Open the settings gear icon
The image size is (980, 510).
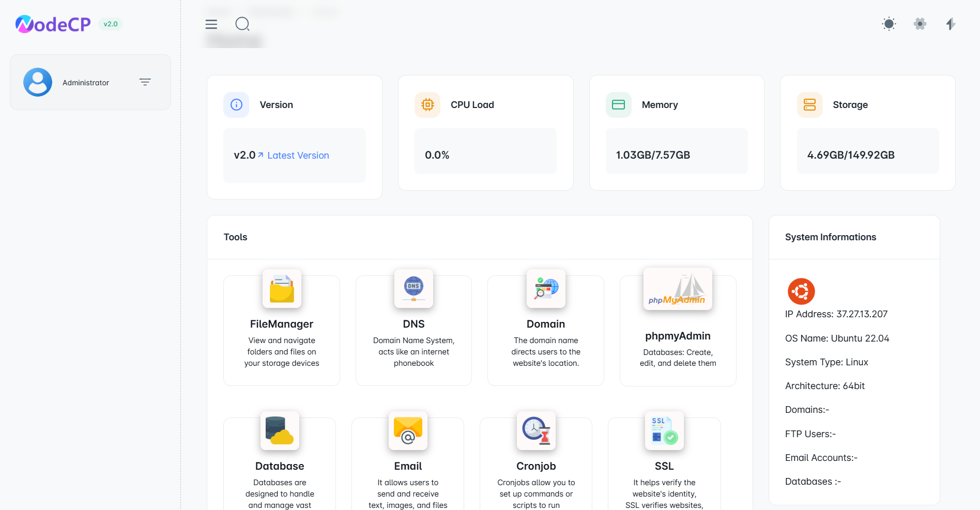pyautogui.click(x=920, y=24)
